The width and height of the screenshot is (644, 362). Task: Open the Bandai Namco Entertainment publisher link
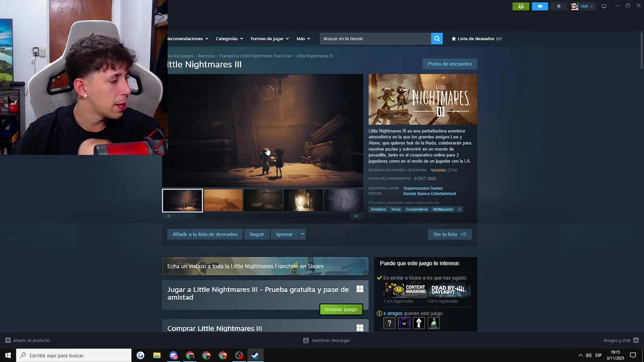coord(430,194)
